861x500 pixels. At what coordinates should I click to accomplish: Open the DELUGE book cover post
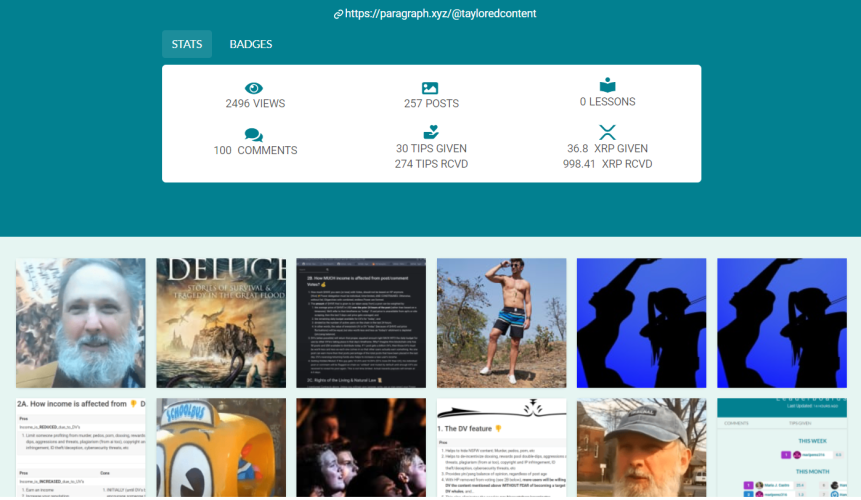(221, 323)
